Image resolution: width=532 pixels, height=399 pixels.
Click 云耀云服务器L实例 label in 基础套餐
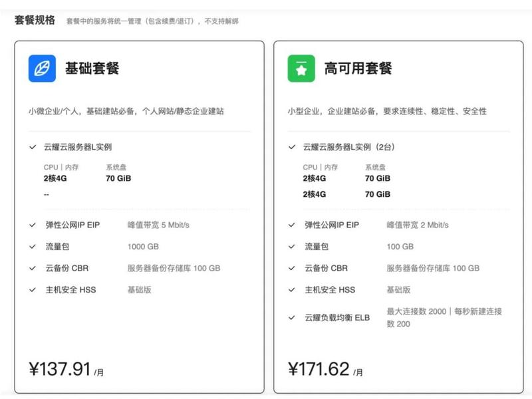pos(78,147)
